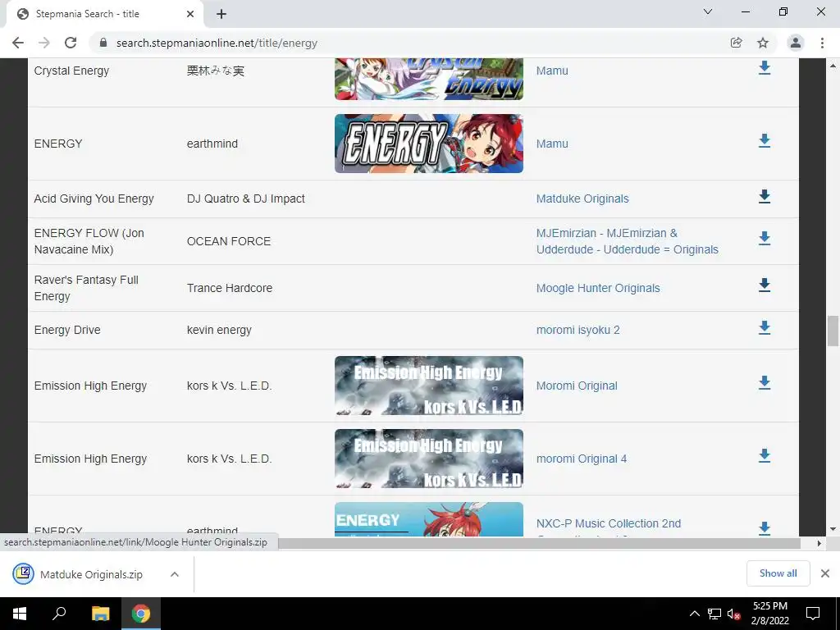
Task: Open the Mamu pack link for ENERGY
Action: click(x=552, y=144)
